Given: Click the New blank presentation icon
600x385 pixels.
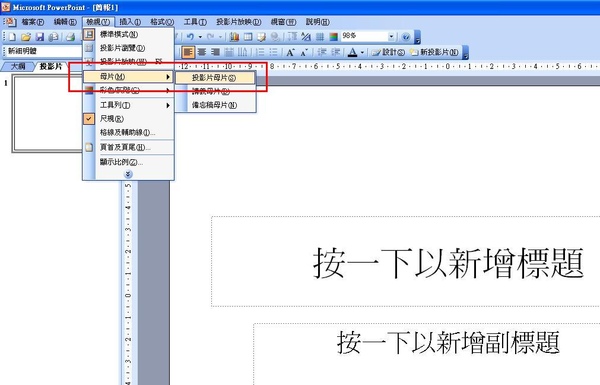Looking at the screenshot, I should coord(12,37).
